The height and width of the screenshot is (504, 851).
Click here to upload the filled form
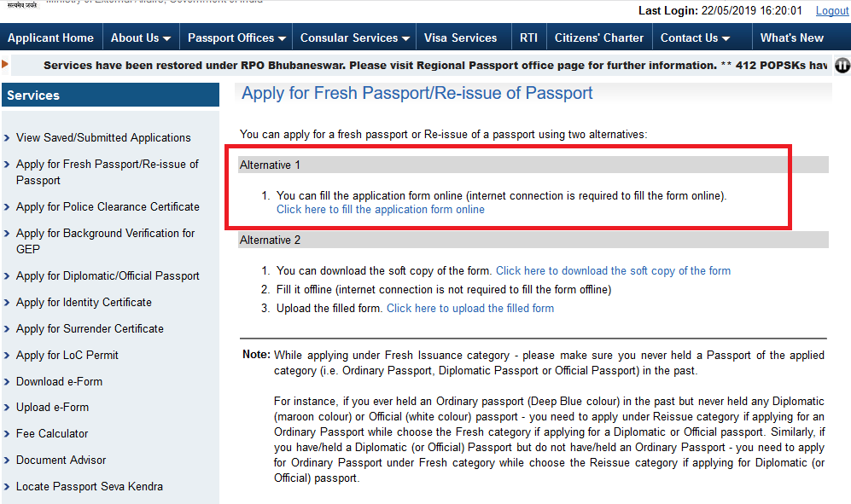[x=469, y=308]
